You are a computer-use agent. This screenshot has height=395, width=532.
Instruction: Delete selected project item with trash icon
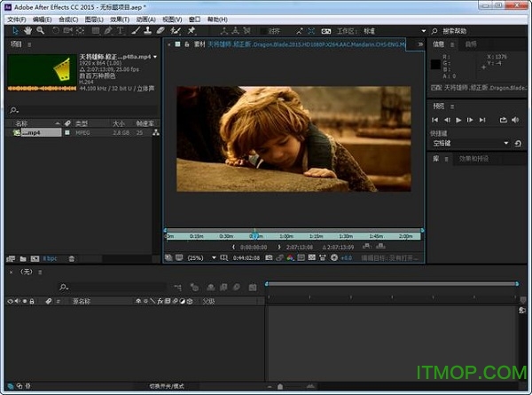pyautogui.click(x=72, y=259)
